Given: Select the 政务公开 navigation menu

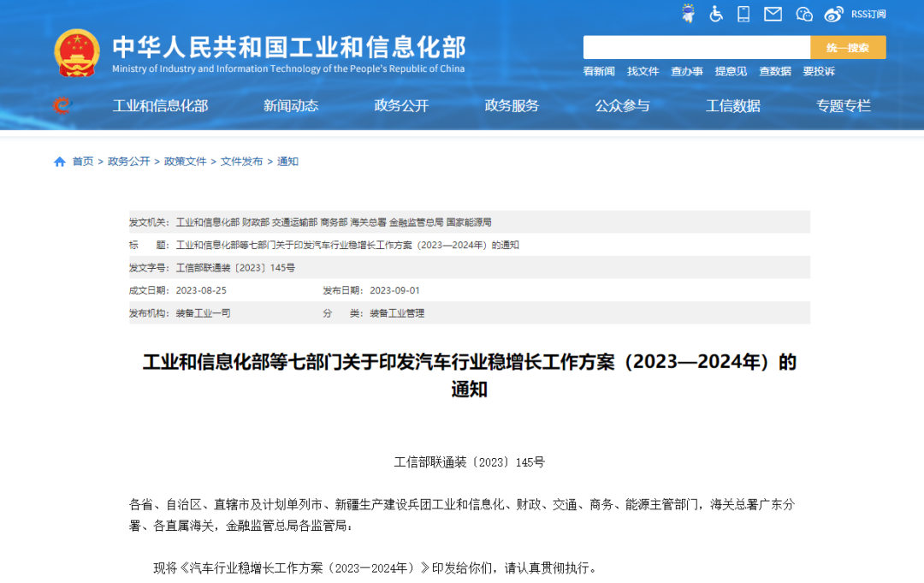Looking at the screenshot, I should (401, 106).
